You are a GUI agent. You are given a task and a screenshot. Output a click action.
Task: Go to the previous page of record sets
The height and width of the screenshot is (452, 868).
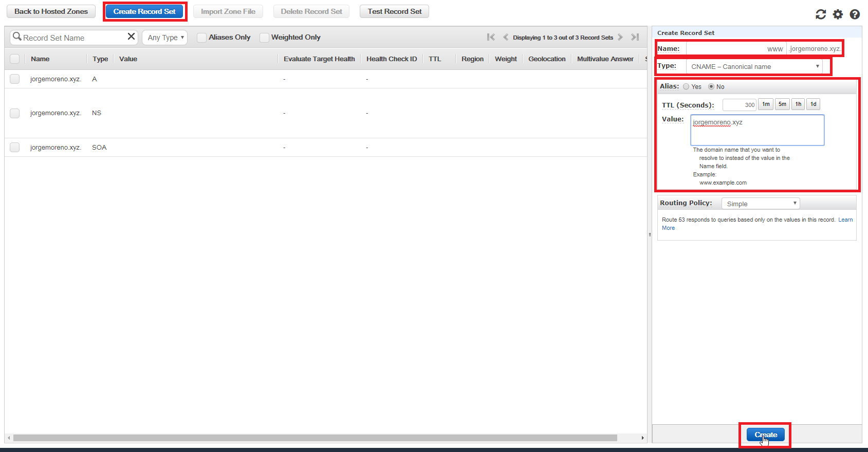(505, 37)
